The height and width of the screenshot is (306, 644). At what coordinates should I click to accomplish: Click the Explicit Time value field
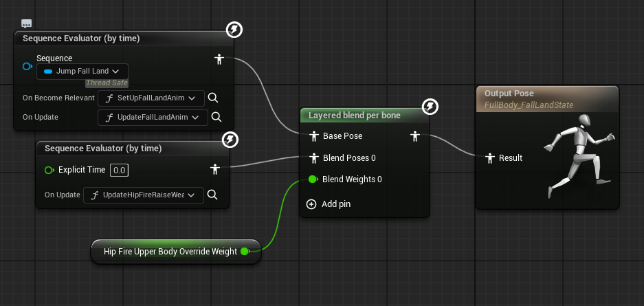120,170
